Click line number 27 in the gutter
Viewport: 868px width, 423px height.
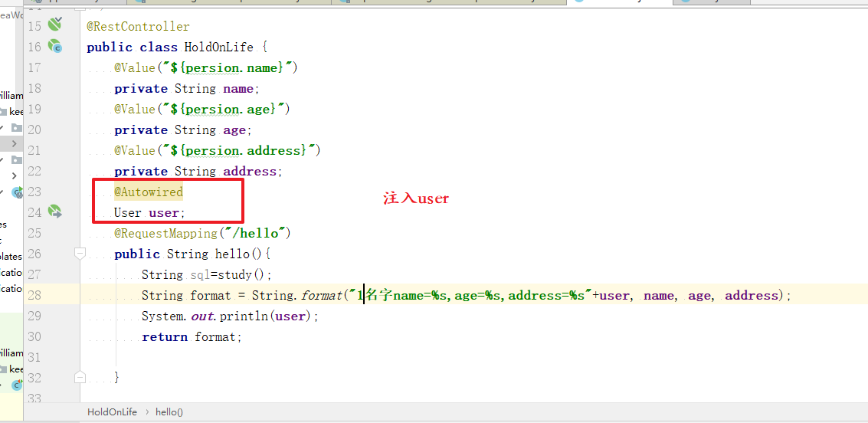[x=34, y=274]
